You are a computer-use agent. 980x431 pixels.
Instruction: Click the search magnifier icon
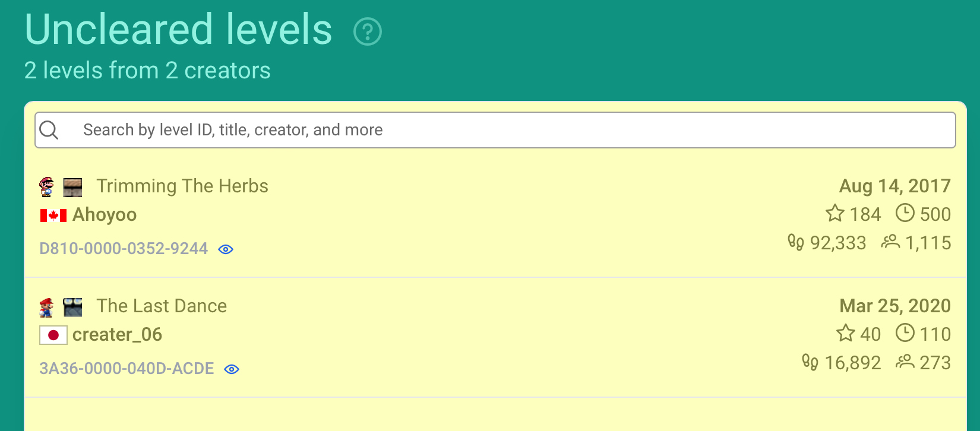tap(49, 130)
